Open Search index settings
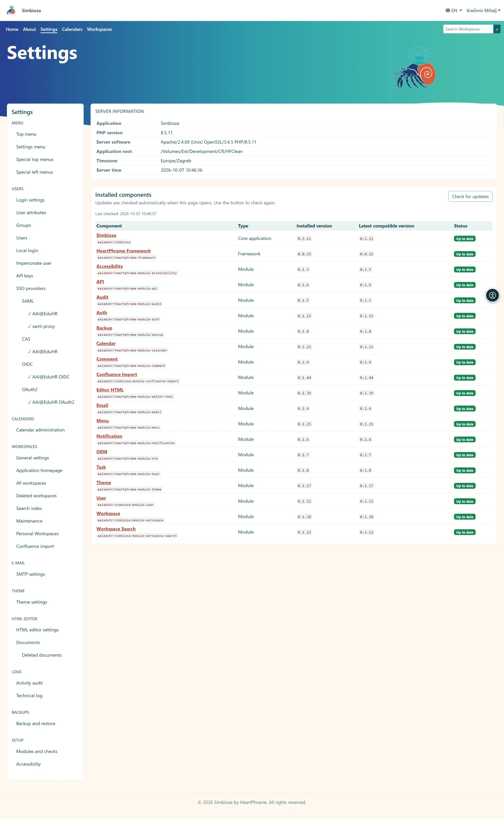The width and height of the screenshot is (504, 819). point(29,508)
